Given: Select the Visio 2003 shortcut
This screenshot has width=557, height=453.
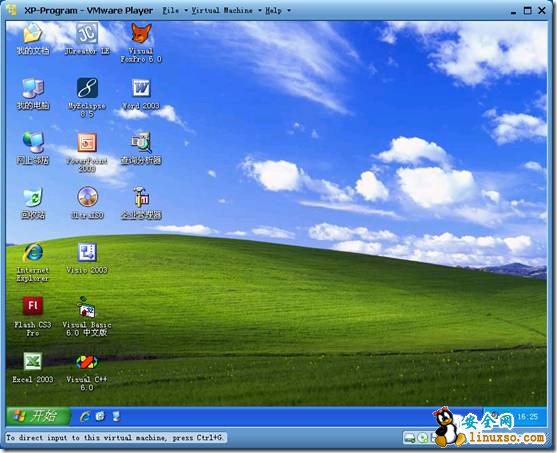Looking at the screenshot, I should [87, 258].
